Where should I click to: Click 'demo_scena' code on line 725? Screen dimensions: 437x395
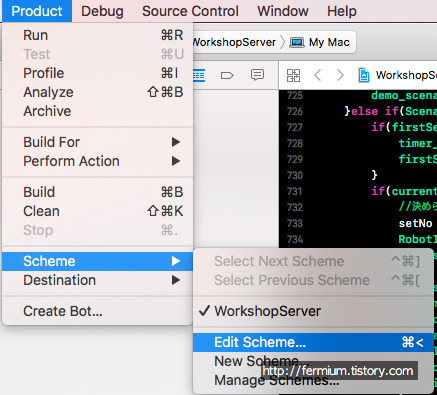[404, 96]
